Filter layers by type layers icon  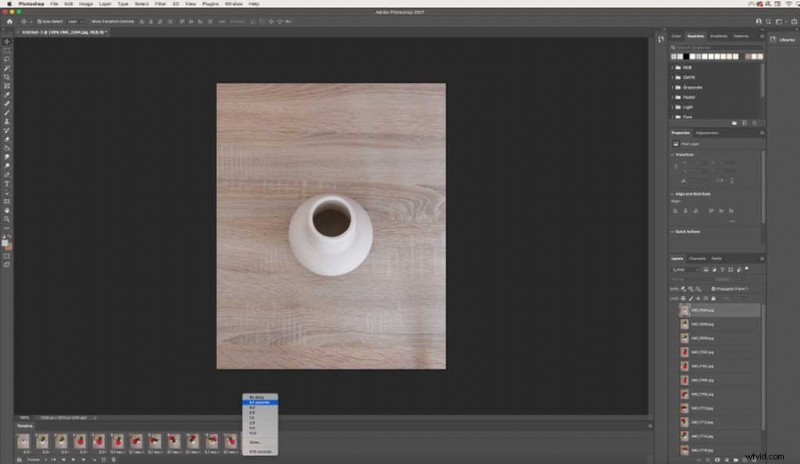722,270
